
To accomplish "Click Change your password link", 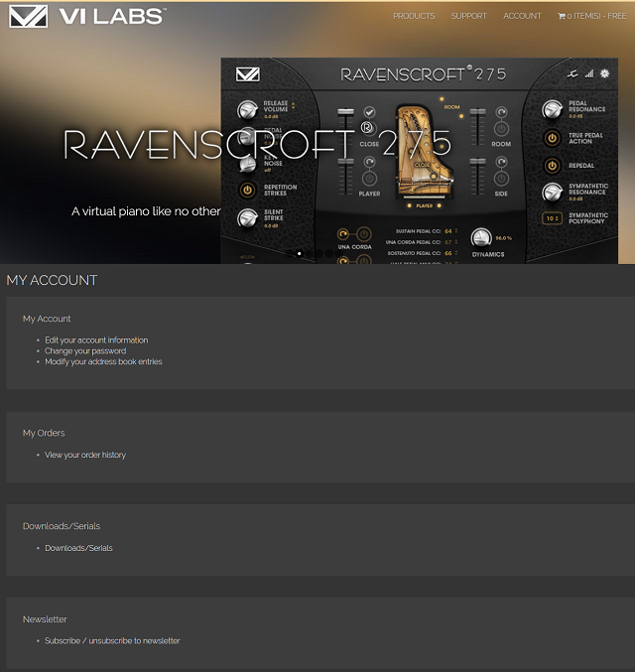I will tap(85, 351).
